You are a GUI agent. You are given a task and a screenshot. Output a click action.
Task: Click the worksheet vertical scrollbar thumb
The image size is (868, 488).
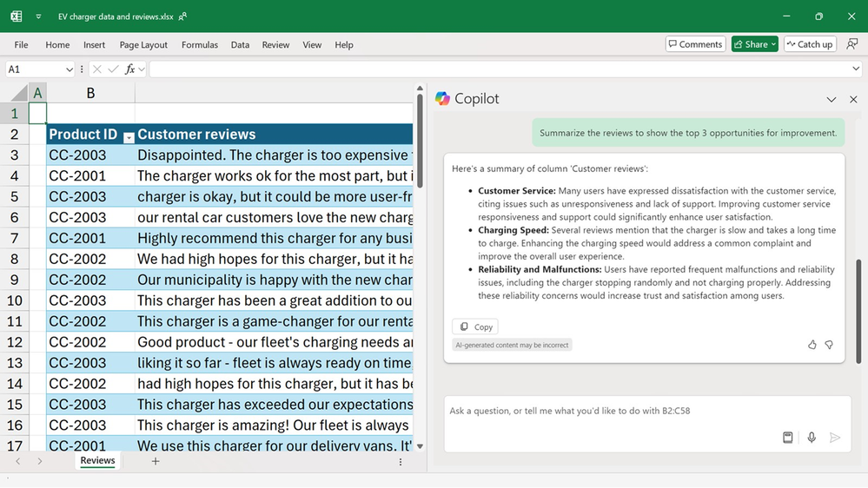click(420, 141)
